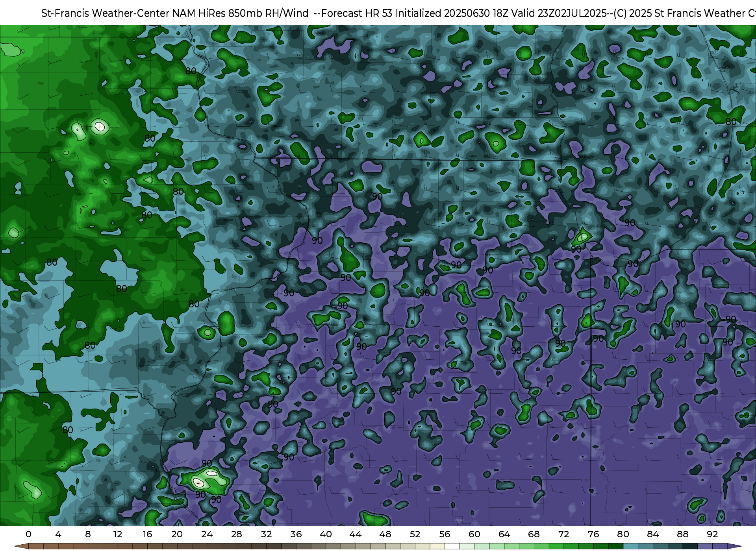Image resolution: width=756 pixels, height=551 pixels.
Task: Click the colorbar tick label '12'
Action: coord(118,534)
